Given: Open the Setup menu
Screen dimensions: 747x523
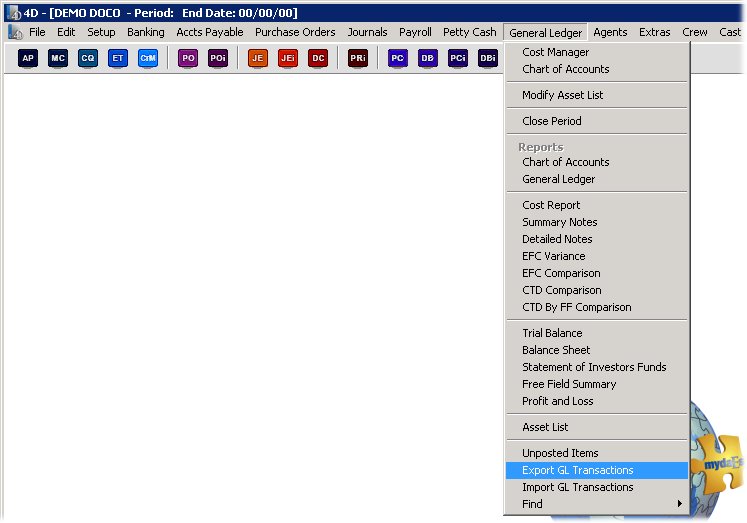Looking at the screenshot, I should [x=101, y=32].
